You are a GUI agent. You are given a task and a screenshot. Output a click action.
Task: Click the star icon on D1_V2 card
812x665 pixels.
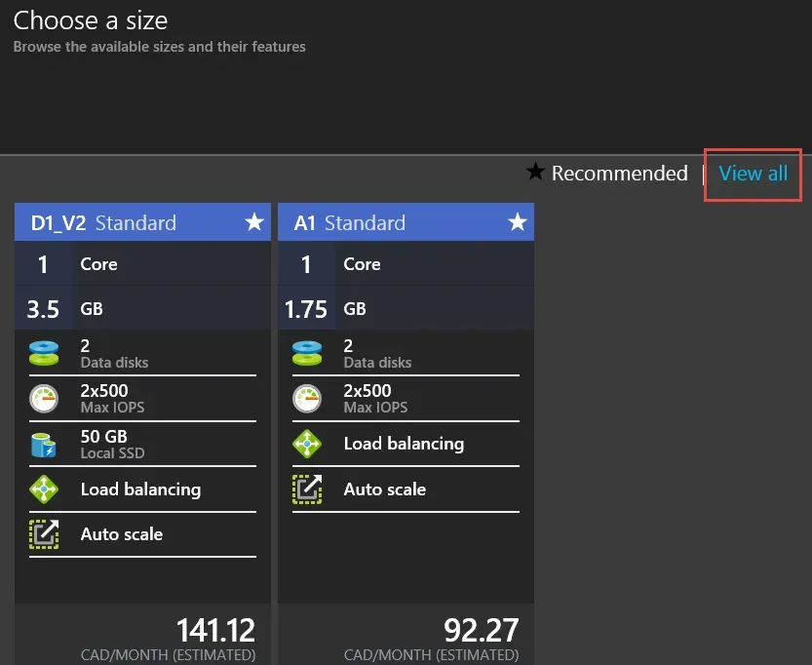(254, 222)
